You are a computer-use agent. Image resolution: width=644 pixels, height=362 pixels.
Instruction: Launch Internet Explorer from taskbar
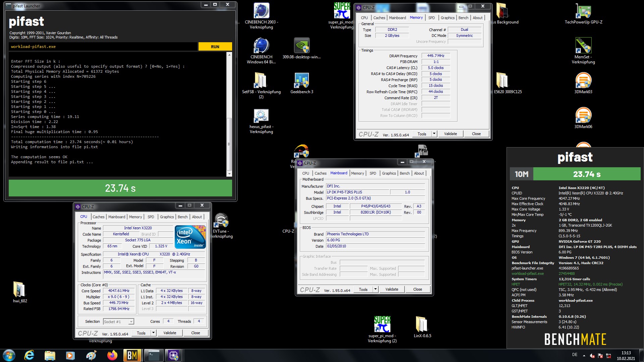[30, 355]
